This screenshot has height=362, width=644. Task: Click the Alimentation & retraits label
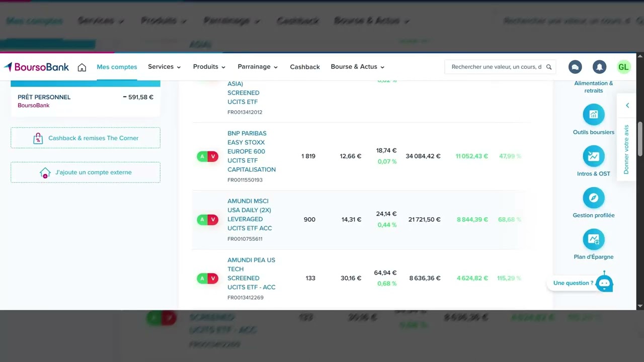pyautogui.click(x=594, y=87)
